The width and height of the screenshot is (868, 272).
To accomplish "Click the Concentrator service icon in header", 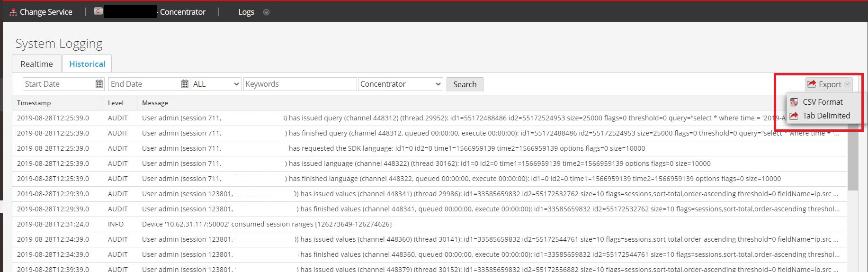I will tap(98, 12).
